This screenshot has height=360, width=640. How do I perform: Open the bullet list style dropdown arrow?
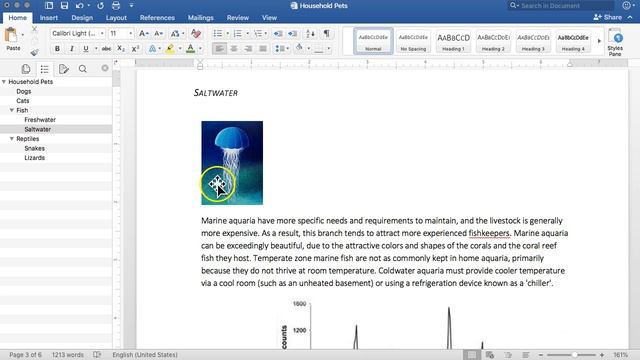point(227,33)
